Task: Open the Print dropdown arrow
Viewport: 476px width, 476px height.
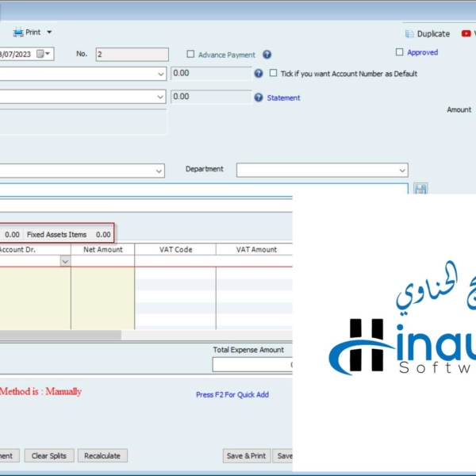Action: (49, 33)
